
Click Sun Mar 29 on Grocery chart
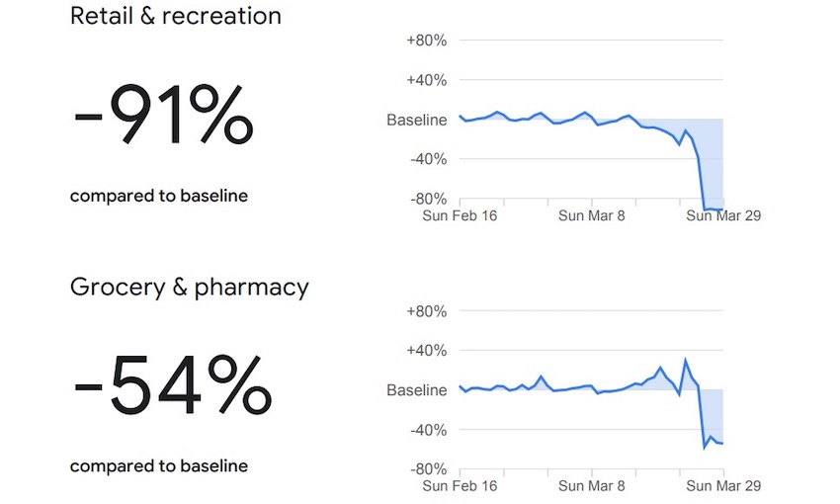coord(723,486)
